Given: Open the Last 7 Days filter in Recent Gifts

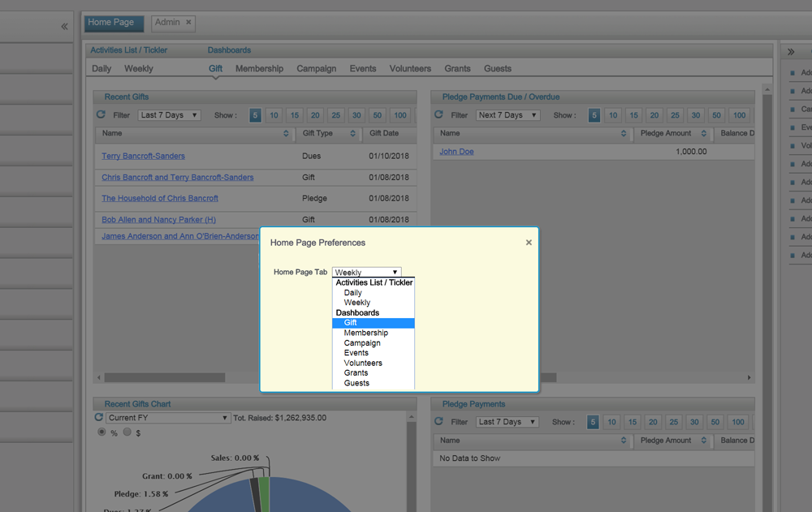Looking at the screenshot, I should (169, 115).
